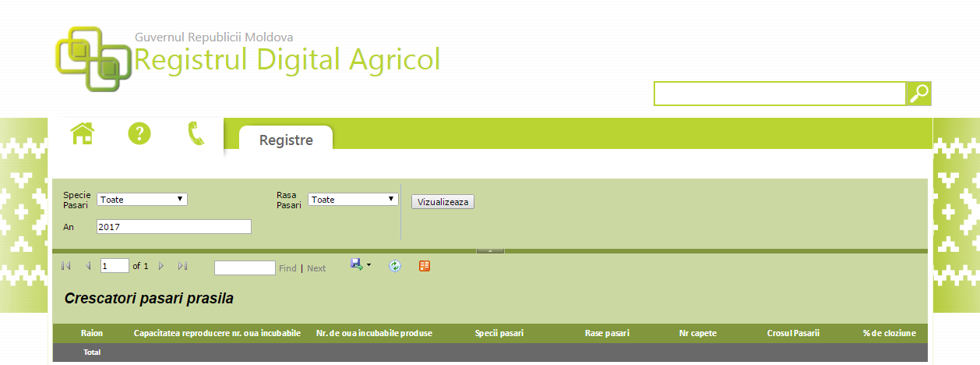Screen dimensions: 980x365
Task: Jump to last report page
Action: [x=182, y=266]
